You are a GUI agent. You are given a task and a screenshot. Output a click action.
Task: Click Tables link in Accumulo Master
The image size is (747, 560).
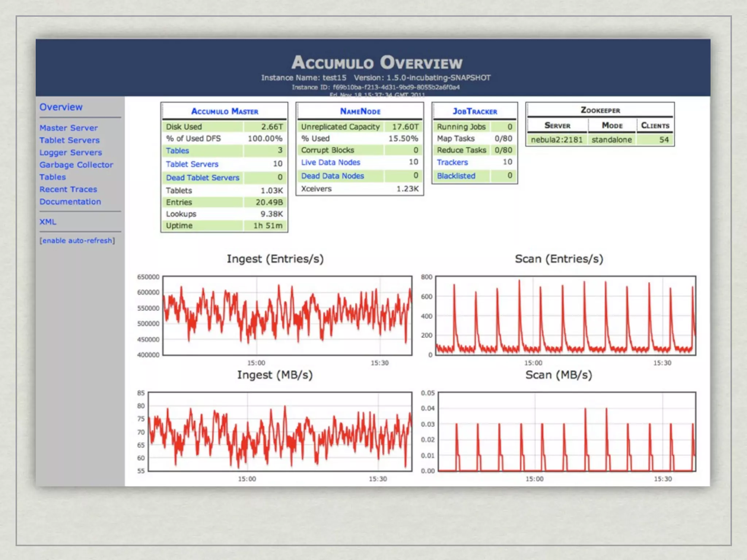coord(177,151)
